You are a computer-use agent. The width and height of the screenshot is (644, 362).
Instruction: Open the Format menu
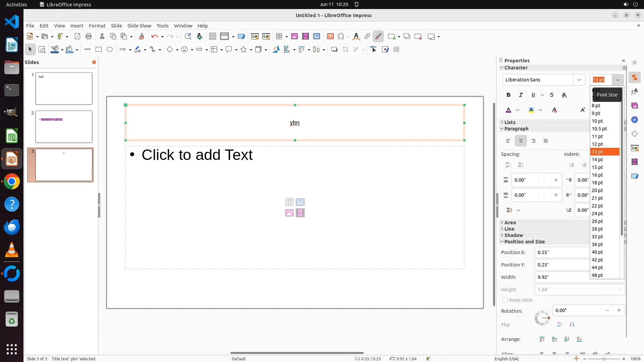tap(97, 26)
